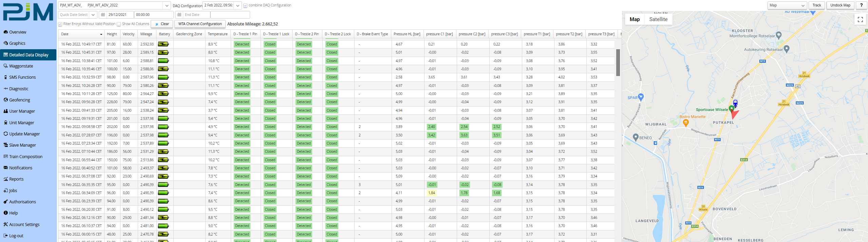The width and height of the screenshot is (868, 242).
Task: Switch to the Satellite map tab
Action: 658,19
